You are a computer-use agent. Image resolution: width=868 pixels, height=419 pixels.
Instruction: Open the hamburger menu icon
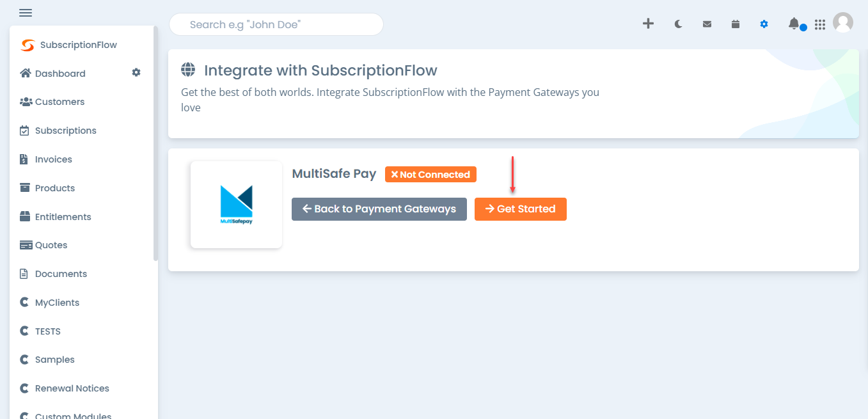click(26, 13)
